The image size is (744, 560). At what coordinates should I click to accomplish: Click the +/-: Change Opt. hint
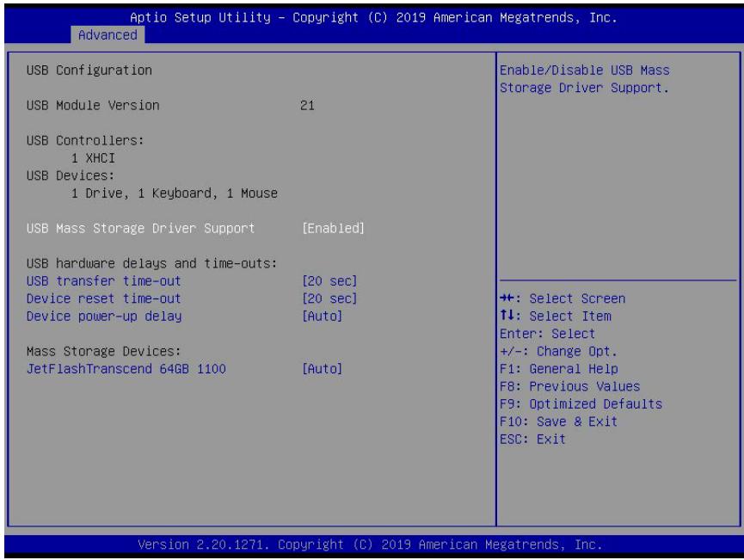coord(558,351)
